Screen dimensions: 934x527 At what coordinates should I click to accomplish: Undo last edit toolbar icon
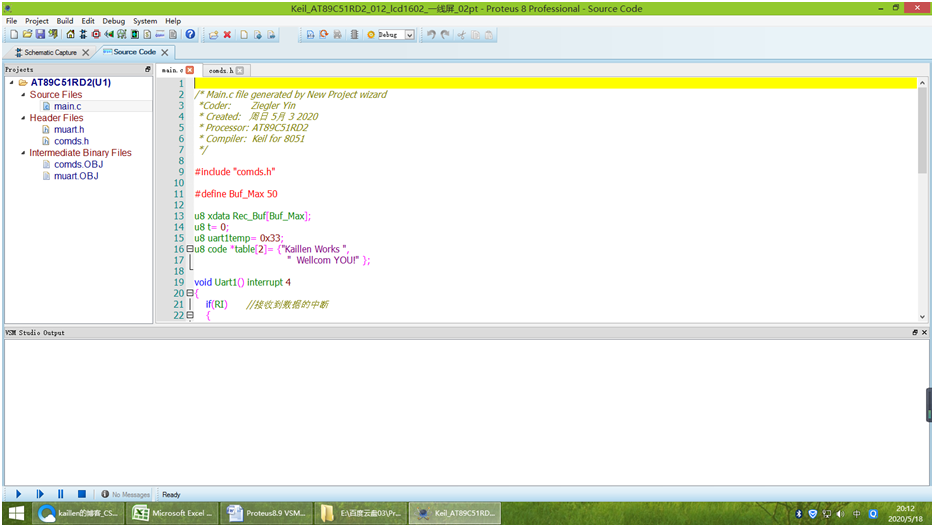431,35
